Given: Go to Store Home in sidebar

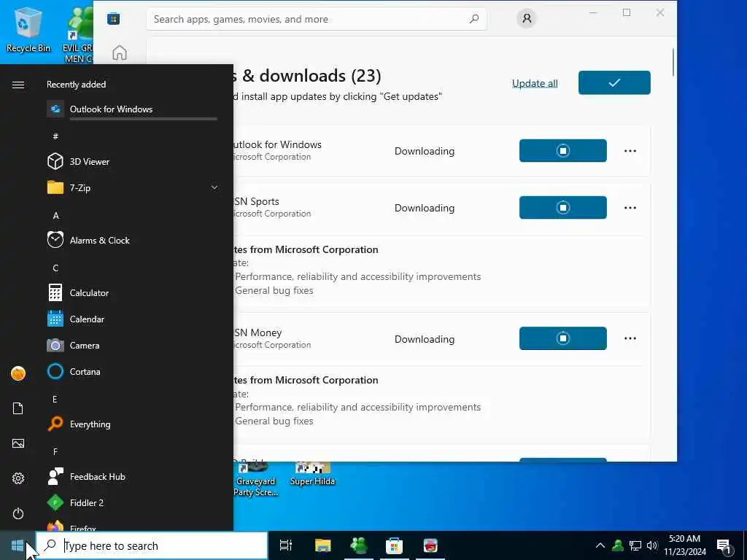Looking at the screenshot, I should 120,52.
